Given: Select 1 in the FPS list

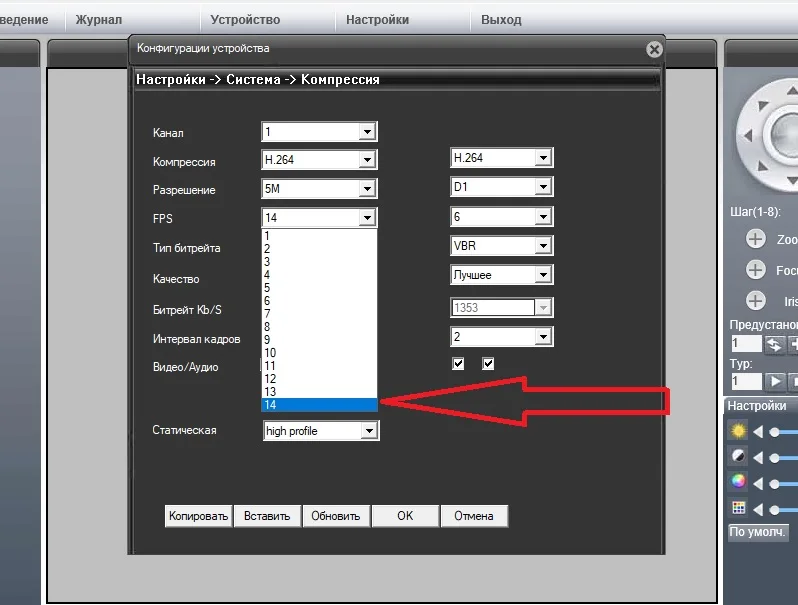Looking at the screenshot, I should coord(319,236).
